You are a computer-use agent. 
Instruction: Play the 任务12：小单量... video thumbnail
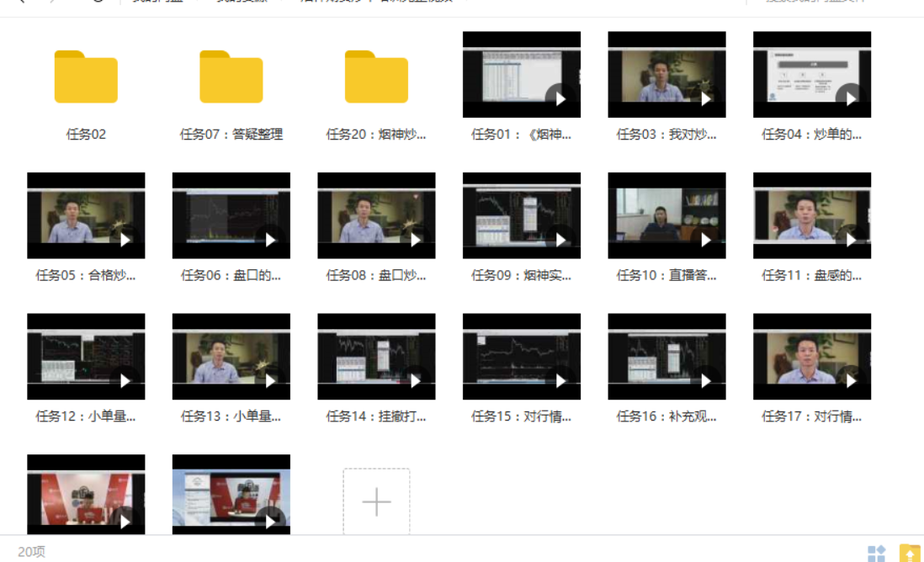click(x=86, y=357)
